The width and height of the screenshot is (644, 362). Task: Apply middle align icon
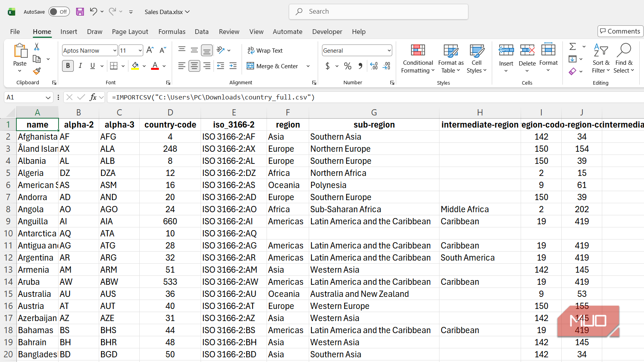pos(194,50)
